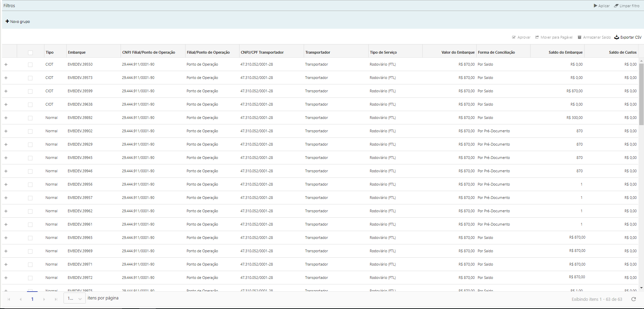Click the Aplicar filter play icon
Screen dimensions: 644x309
(x=595, y=6)
